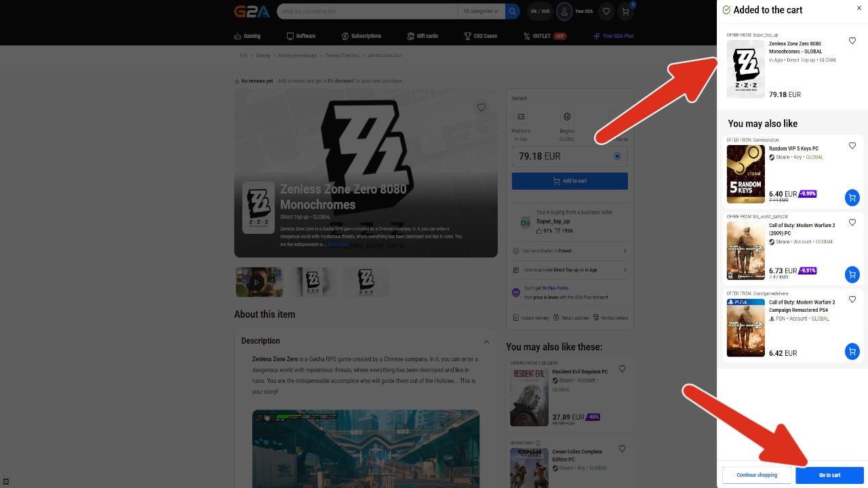Click the G2A logo in header
The width and height of the screenshot is (868, 488).
(x=252, y=12)
